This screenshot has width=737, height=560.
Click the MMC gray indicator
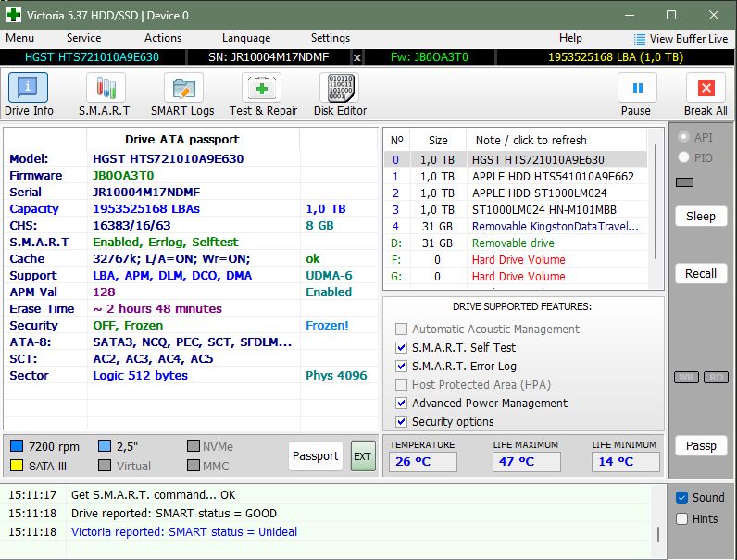(194, 466)
